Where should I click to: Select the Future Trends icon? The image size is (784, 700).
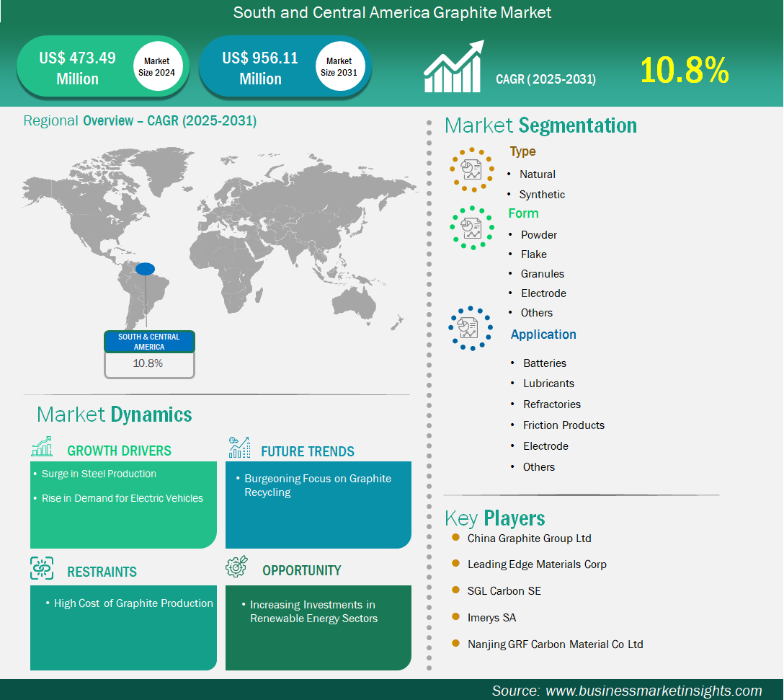pyautogui.click(x=239, y=448)
